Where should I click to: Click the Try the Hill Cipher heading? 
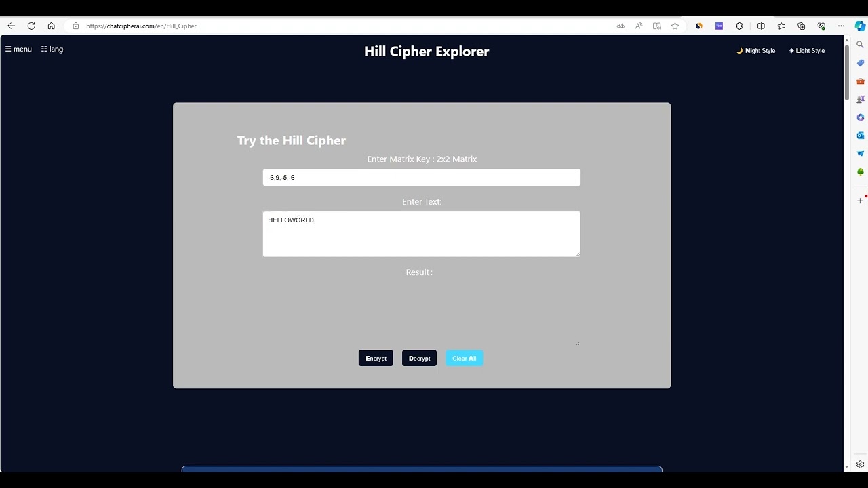[292, 140]
